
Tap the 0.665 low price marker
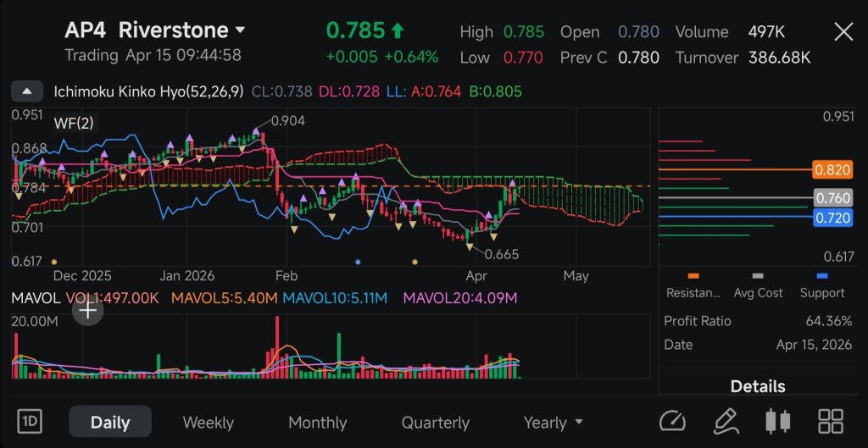pyautogui.click(x=502, y=254)
